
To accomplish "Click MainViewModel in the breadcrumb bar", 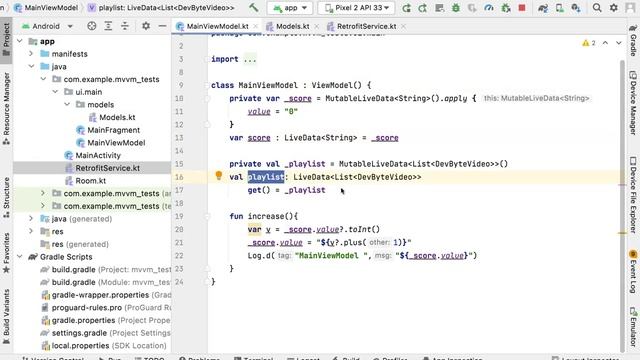I will click(46, 8).
